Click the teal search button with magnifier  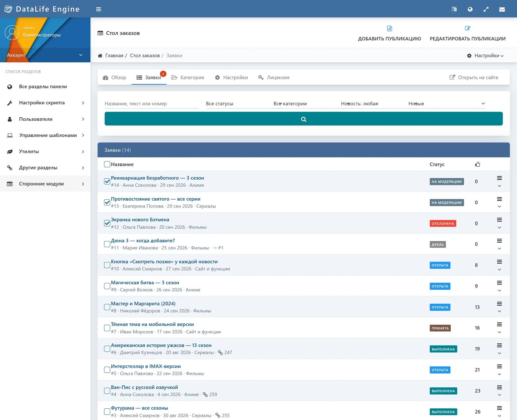point(303,119)
